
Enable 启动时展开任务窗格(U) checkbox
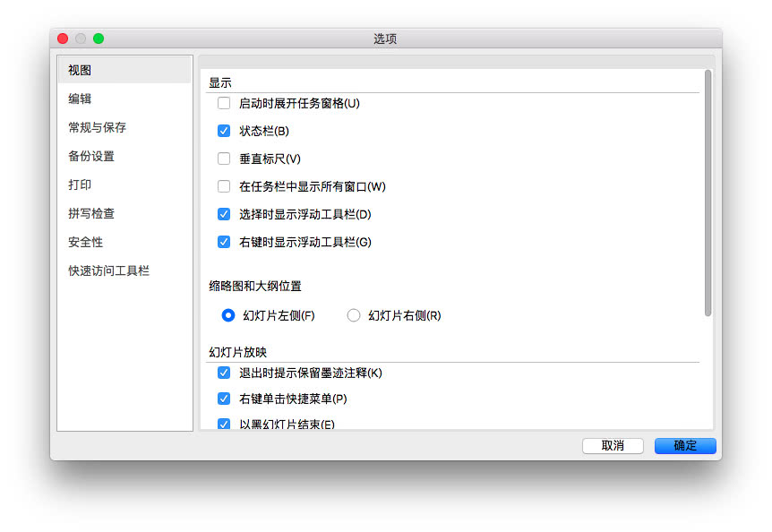224,103
